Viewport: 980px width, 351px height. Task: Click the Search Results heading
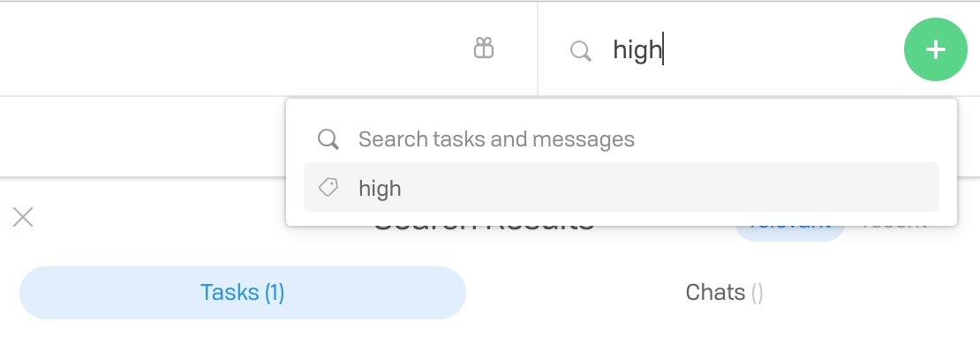(x=484, y=228)
